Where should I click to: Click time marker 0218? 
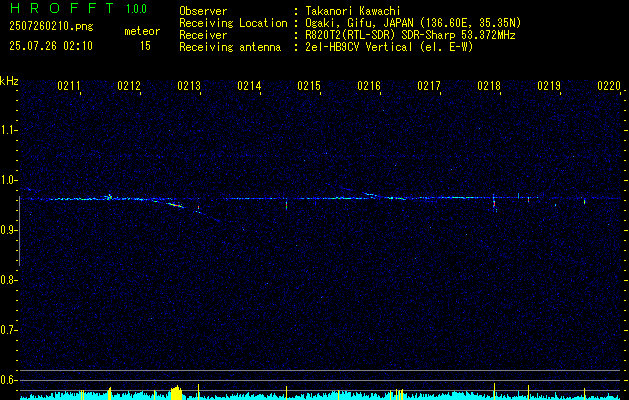(489, 86)
